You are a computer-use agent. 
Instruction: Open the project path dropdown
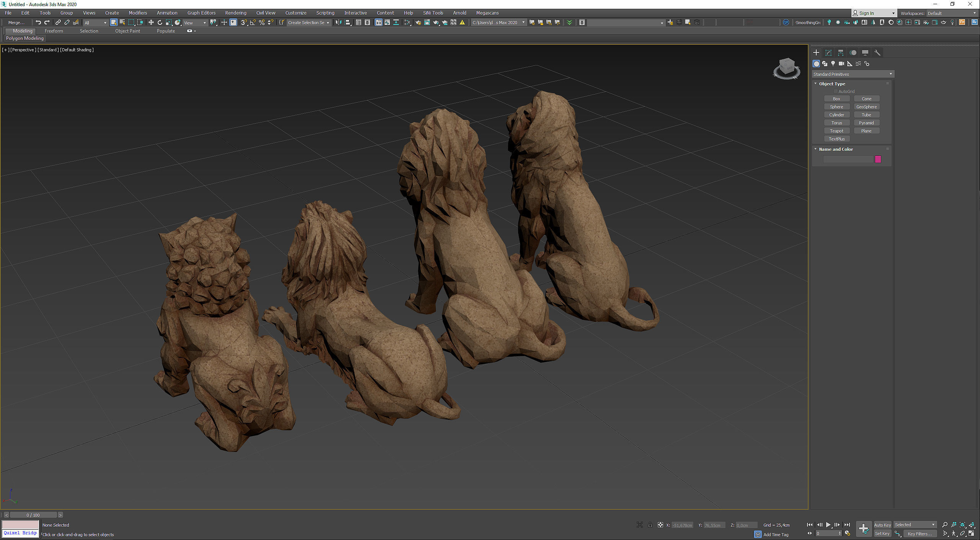point(499,23)
